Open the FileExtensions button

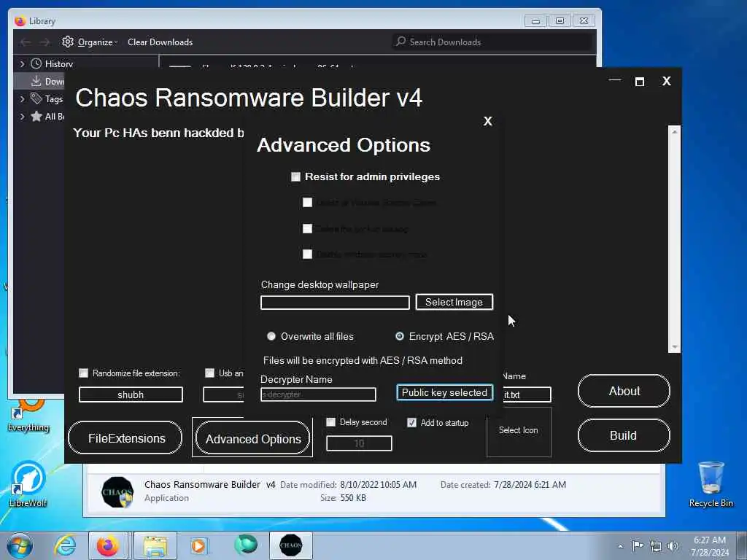coord(125,438)
